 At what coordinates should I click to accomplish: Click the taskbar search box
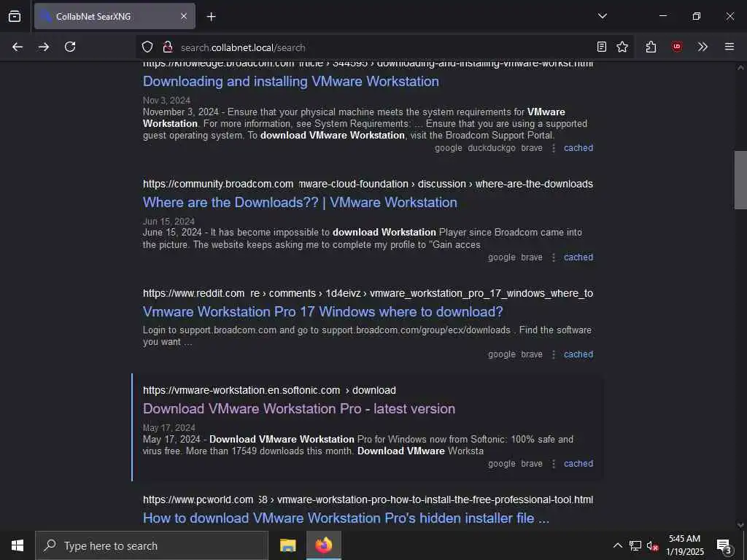[152, 545]
